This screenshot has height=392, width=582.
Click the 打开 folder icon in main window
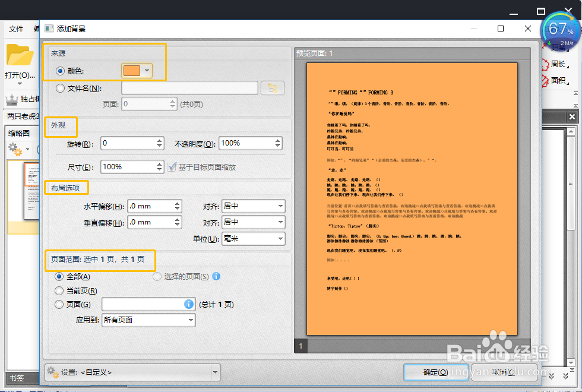click(x=20, y=55)
